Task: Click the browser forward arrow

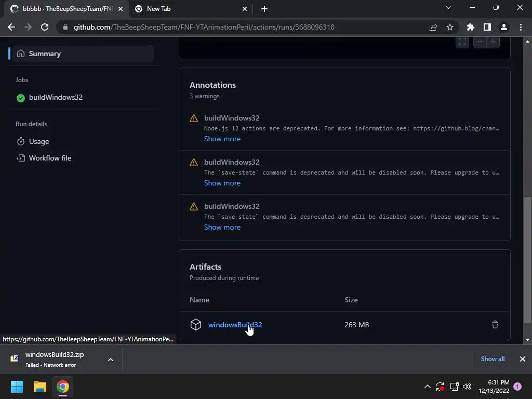Action: tap(28, 27)
